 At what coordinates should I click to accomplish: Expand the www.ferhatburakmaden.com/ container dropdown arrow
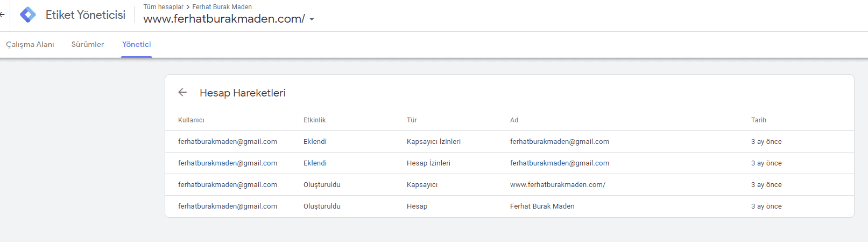tap(312, 19)
